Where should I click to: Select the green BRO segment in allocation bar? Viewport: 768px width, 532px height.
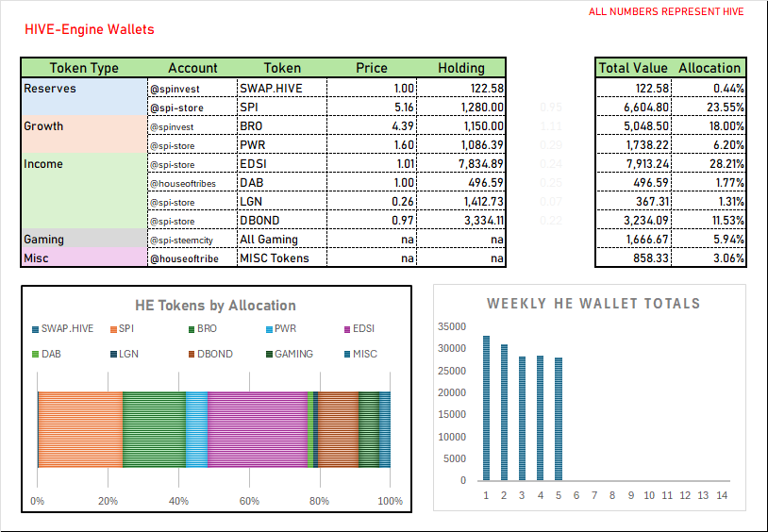pyautogui.click(x=155, y=429)
